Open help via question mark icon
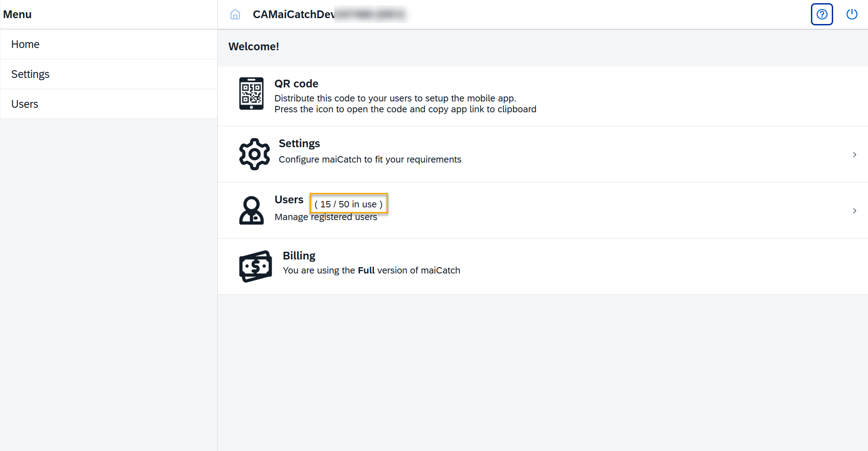The image size is (868, 451). 821,14
